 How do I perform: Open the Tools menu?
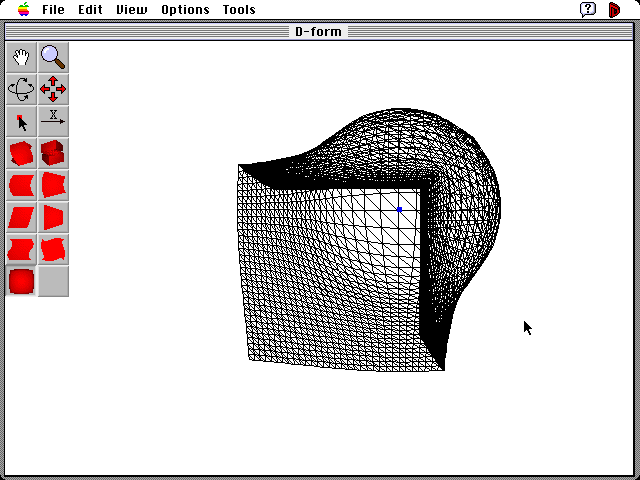[239, 9]
